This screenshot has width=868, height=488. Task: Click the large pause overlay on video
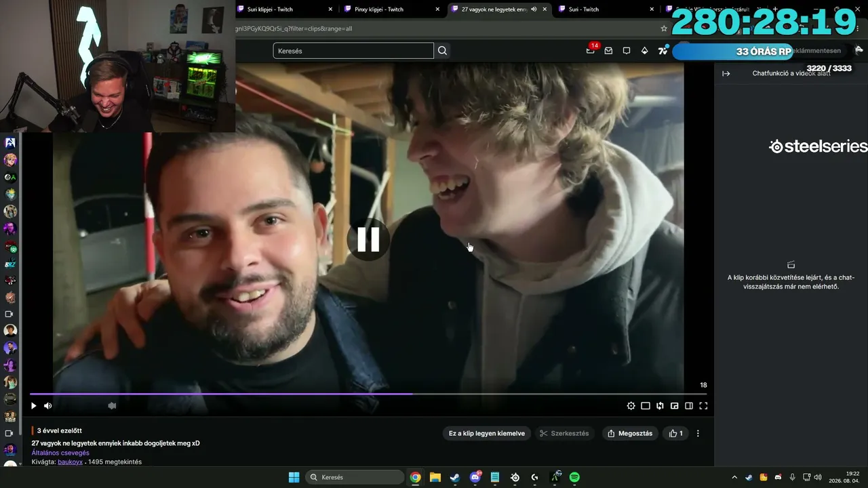tap(368, 239)
